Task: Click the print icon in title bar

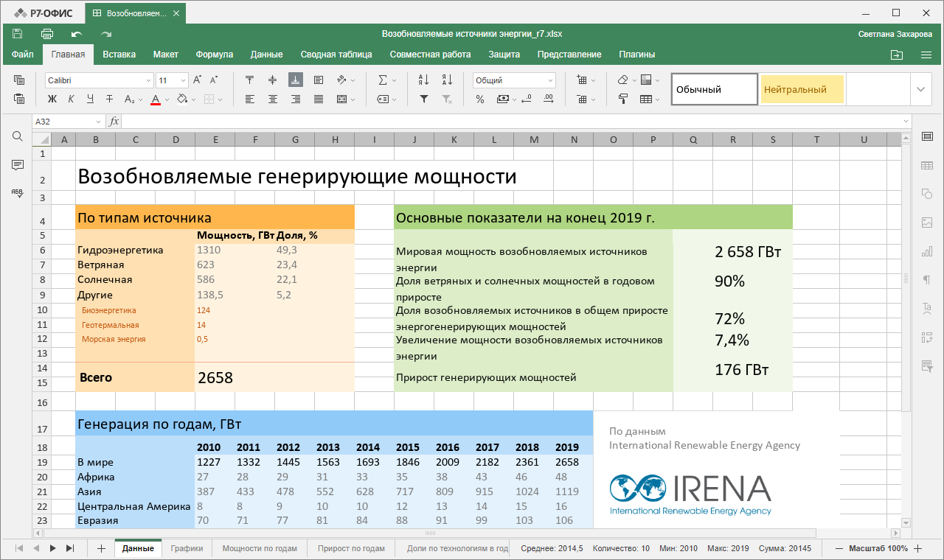Action: pos(47,34)
